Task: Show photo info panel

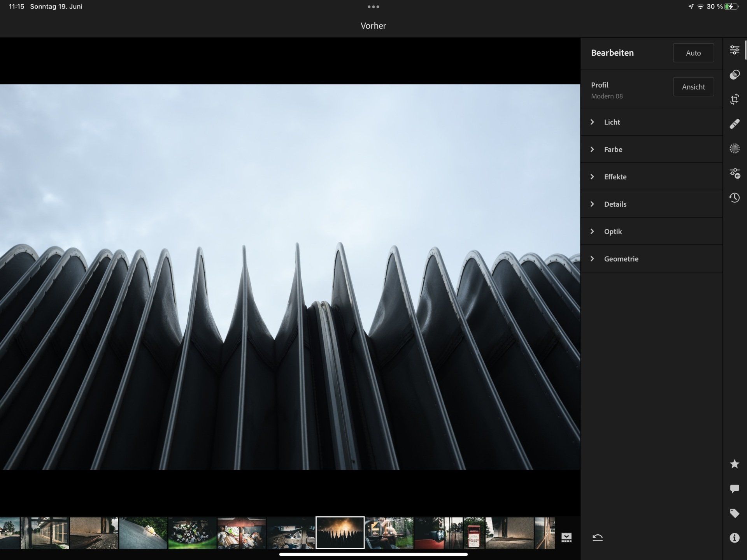Action: 734,538
